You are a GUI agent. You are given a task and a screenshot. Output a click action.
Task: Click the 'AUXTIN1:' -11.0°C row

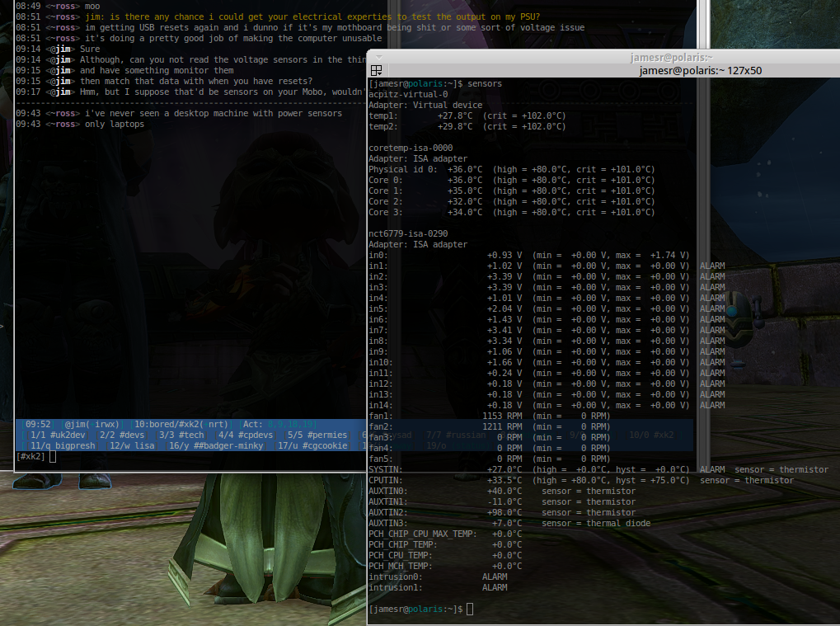point(502,501)
